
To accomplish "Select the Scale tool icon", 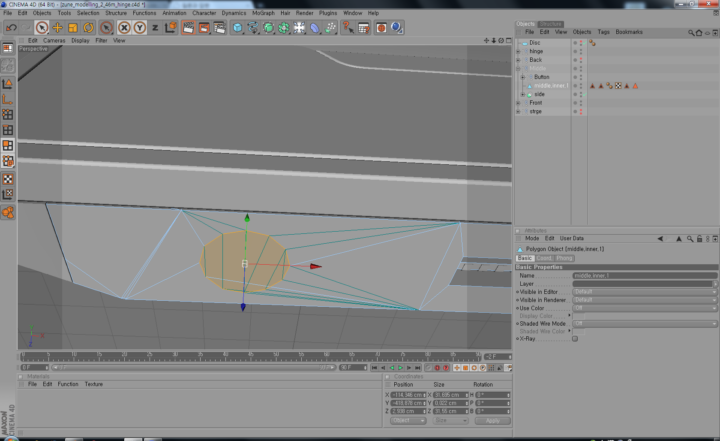I will (73, 28).
